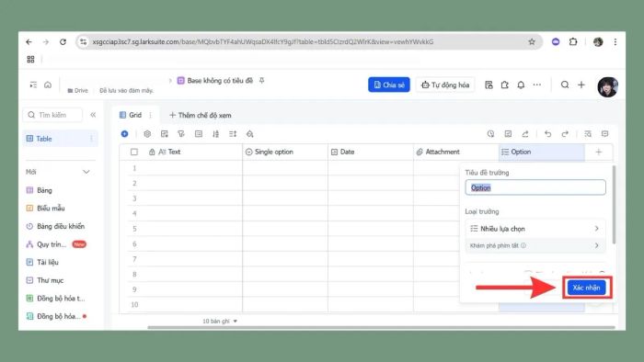Toggle the navigation panel icon beside home

[x=33, y=85]
